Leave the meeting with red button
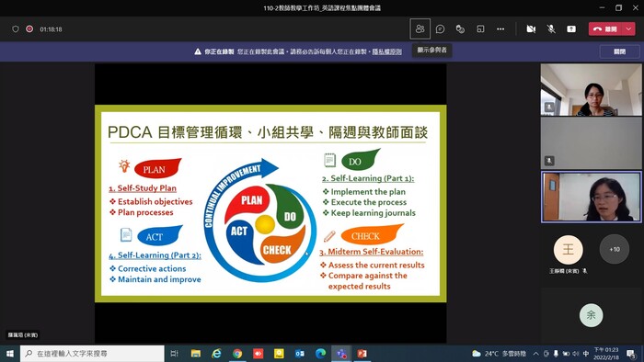 pyautogui.click(x=606, y=29)
